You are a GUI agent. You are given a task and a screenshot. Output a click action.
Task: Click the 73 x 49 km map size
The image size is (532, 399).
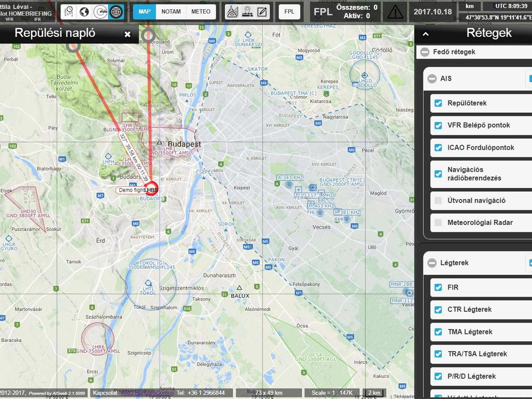(x=269, y=393)
